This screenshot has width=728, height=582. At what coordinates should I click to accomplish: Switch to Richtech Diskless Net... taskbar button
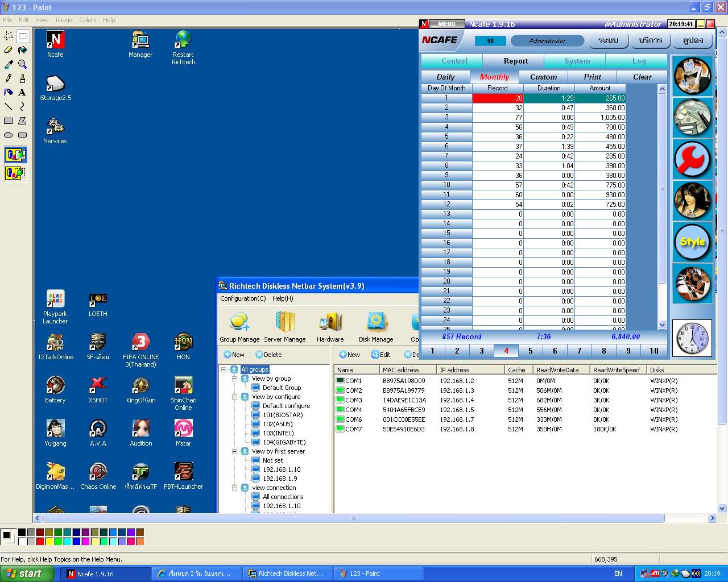click(288, 573)
